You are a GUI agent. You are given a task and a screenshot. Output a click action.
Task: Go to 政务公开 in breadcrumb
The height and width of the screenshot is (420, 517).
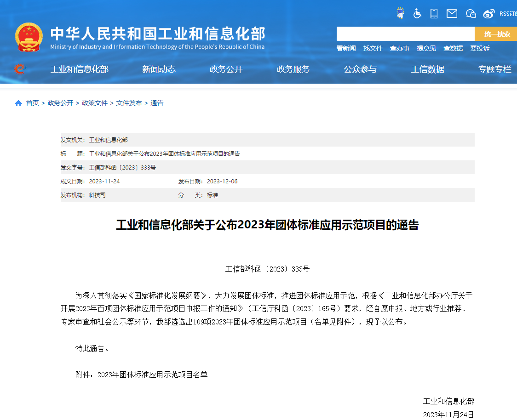tap(60, 103)
